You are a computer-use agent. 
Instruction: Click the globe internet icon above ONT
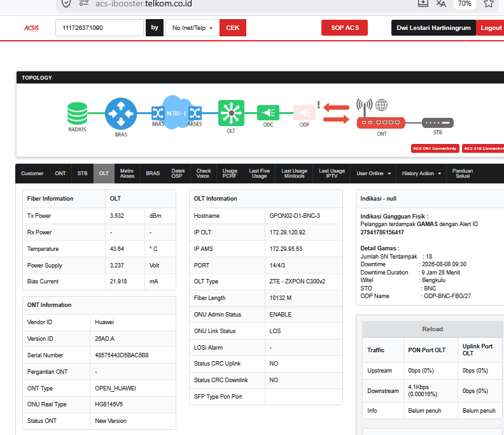tap(382, 105)
